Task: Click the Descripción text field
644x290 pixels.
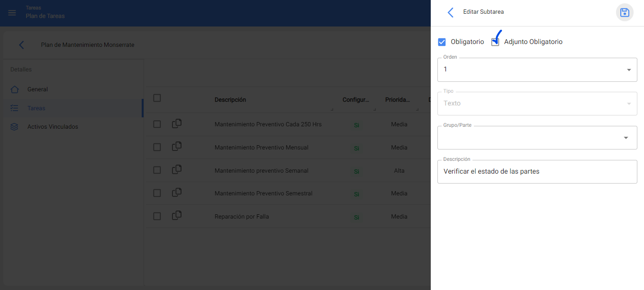Action: click(537, 172)
